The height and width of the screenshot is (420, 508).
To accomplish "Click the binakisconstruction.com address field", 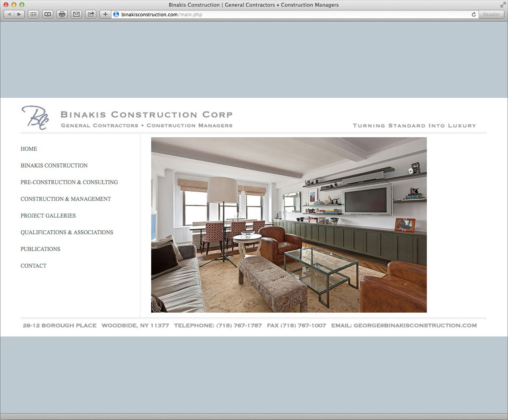I will pyautogui.click(x=278, y=14).
